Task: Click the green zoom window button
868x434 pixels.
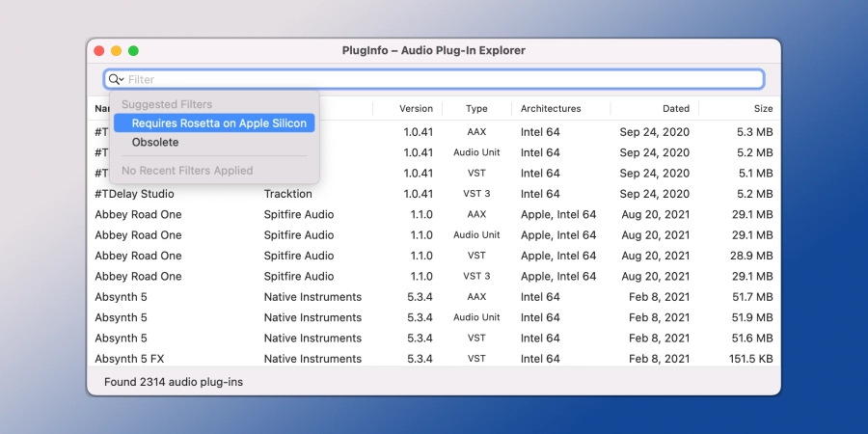Action: coord(133,51)
